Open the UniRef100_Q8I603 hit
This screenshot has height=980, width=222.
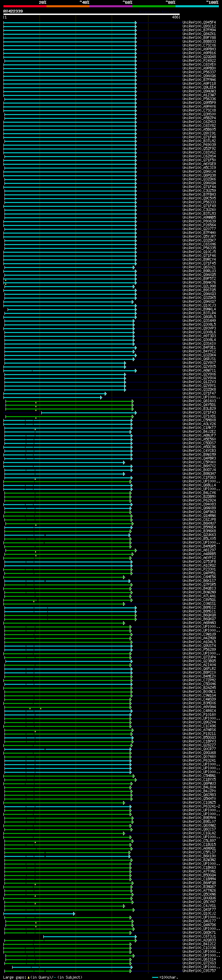[x=199, y=401]
